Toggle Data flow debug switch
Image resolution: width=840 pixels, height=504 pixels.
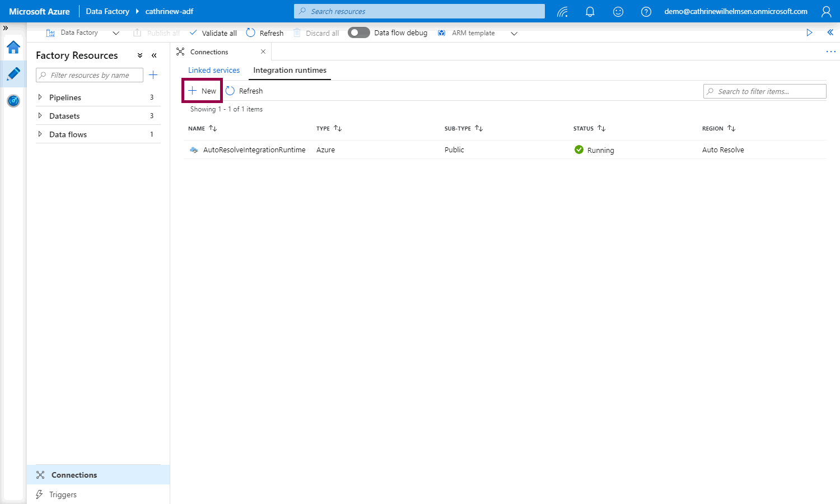coord(358,33)
